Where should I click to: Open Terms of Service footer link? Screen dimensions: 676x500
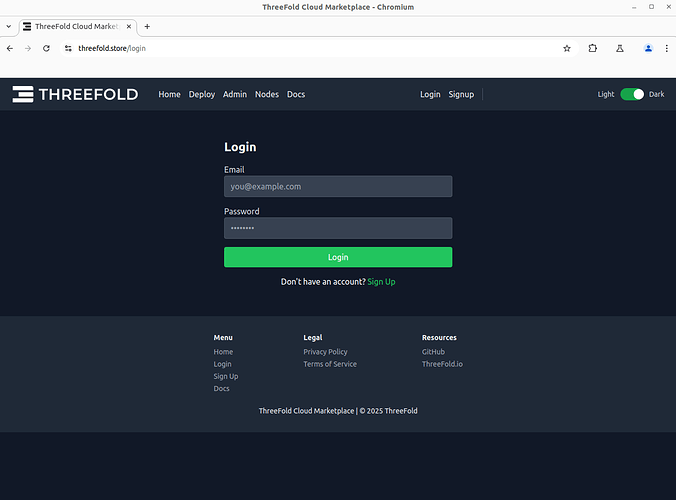pyautogui.click(x=330, y=364)
